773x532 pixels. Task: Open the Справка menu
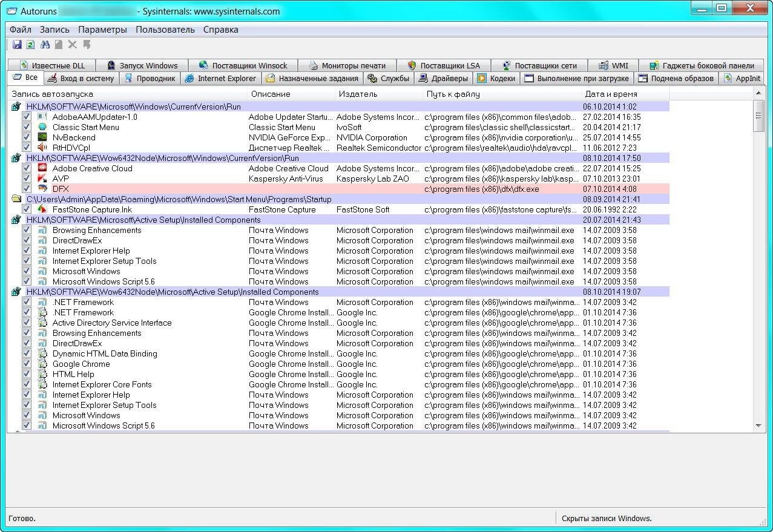(221, 30)
